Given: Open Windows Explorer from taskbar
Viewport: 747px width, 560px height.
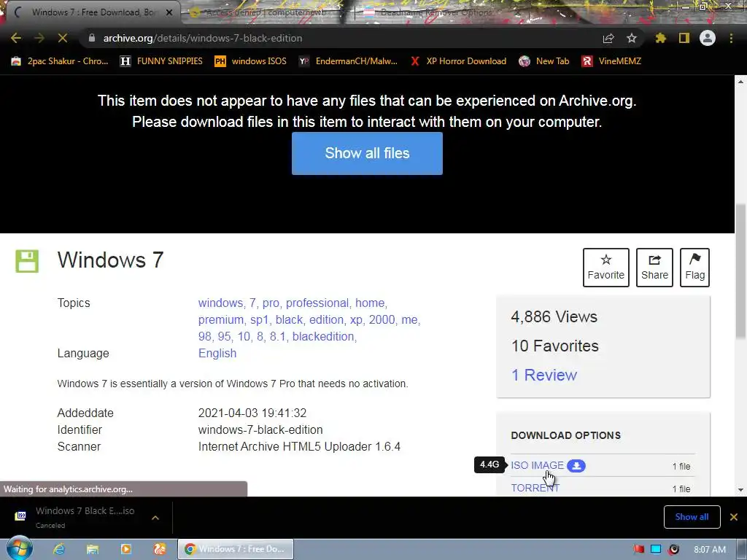Looking at the screenshot, I should coord(93,549).
